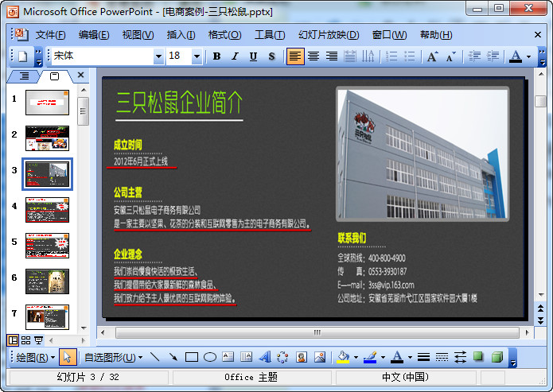Viewport: 553px width, 392px height.
Task: Close the slide thumbnail pane
Action: [x=81, y=75]
